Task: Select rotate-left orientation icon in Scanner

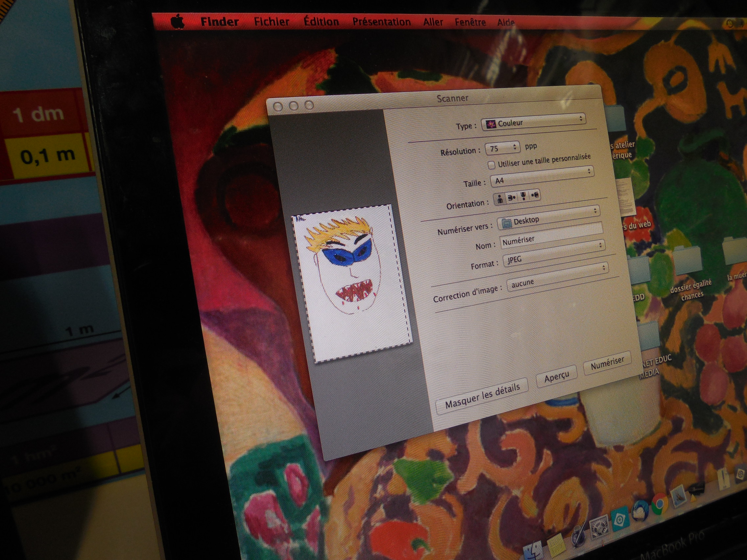Action: 512,198
